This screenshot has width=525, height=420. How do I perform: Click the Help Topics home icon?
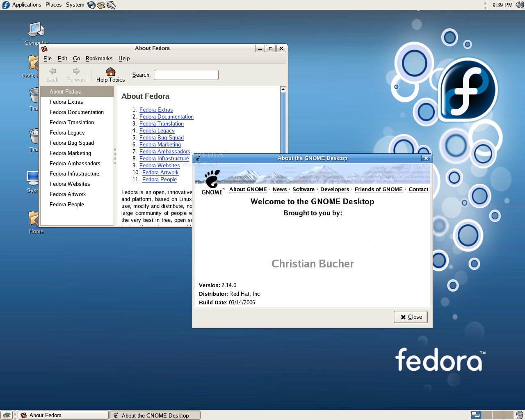point(110,71)
